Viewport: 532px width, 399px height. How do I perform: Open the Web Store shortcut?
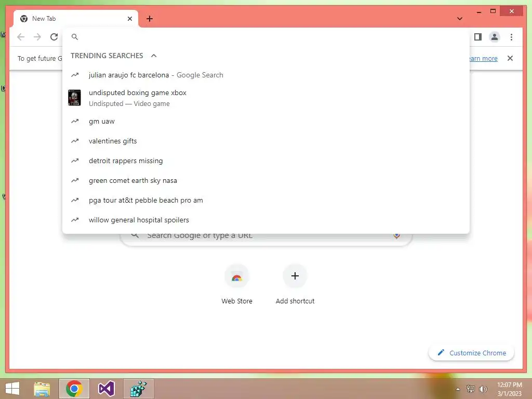click(237, 284)
